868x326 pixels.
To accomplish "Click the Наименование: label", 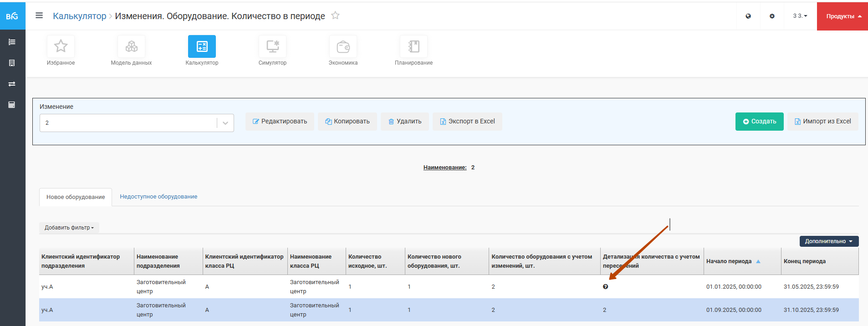I will click(445, 168).
